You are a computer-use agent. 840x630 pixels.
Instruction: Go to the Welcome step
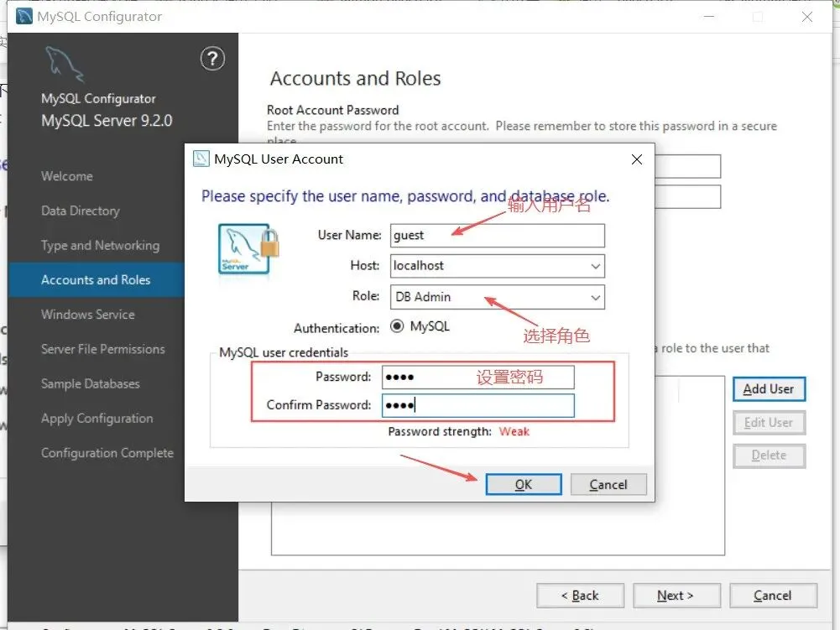click(67, 176)
